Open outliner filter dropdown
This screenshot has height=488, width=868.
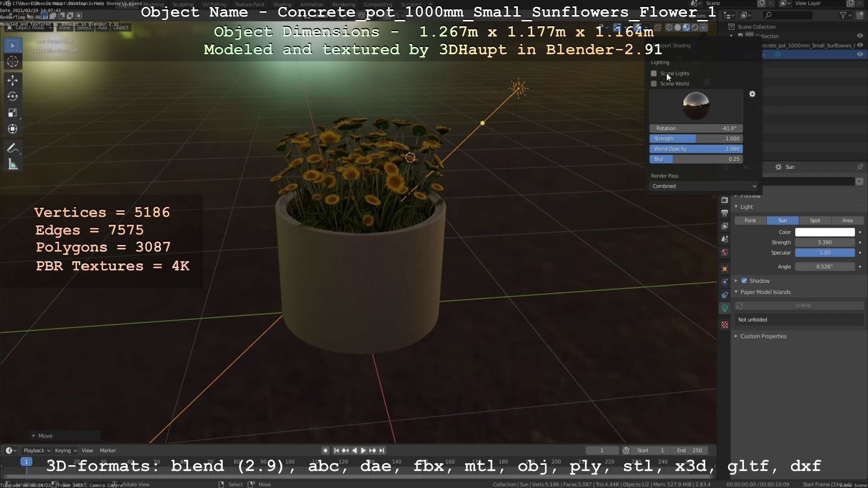(x=846, y=15)
